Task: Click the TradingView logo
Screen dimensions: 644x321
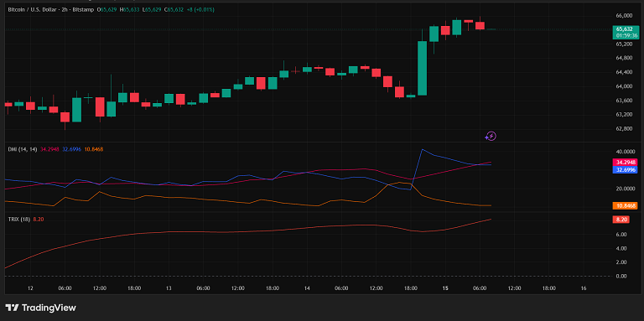Action: [x=40, y=308]
